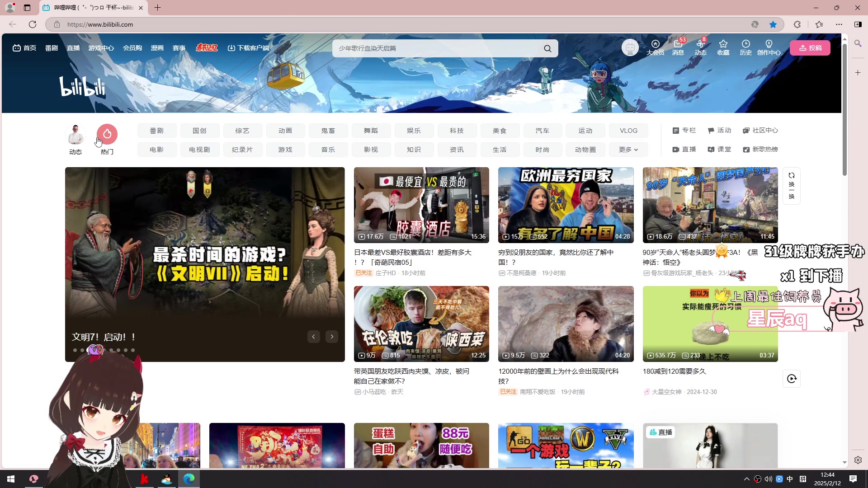This screenshot has height=488, width=868.
Task: Open the 创作中心 creator center icon
Action: (769, 47)
